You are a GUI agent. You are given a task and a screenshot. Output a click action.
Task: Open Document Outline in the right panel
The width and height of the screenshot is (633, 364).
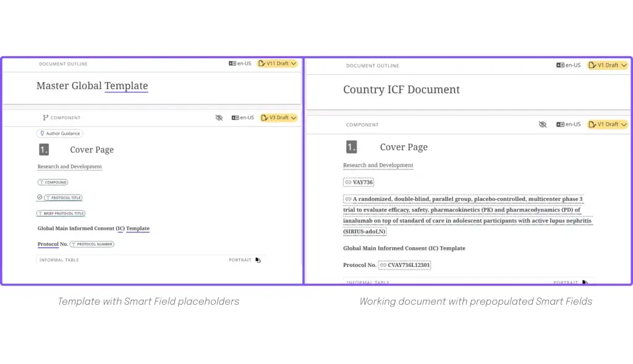click(x=373, y=66)
